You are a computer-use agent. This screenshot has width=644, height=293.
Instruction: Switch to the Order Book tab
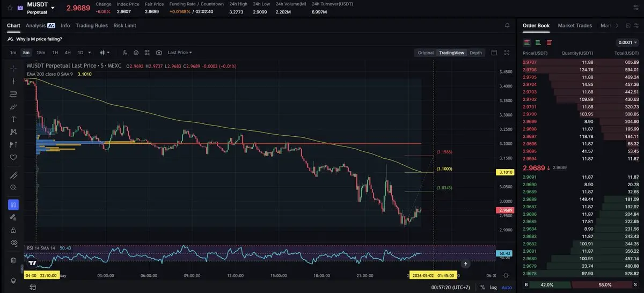click(536, 25)
